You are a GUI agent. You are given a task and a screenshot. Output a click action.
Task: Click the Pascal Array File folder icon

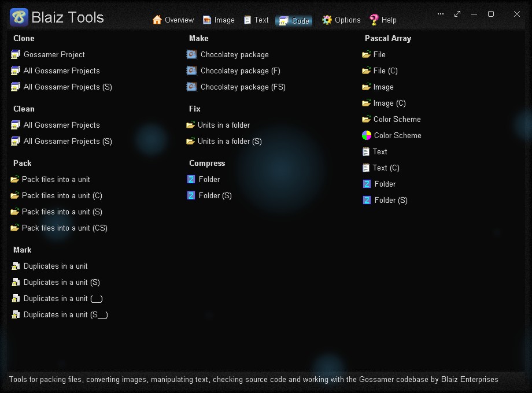coord(366,54)
